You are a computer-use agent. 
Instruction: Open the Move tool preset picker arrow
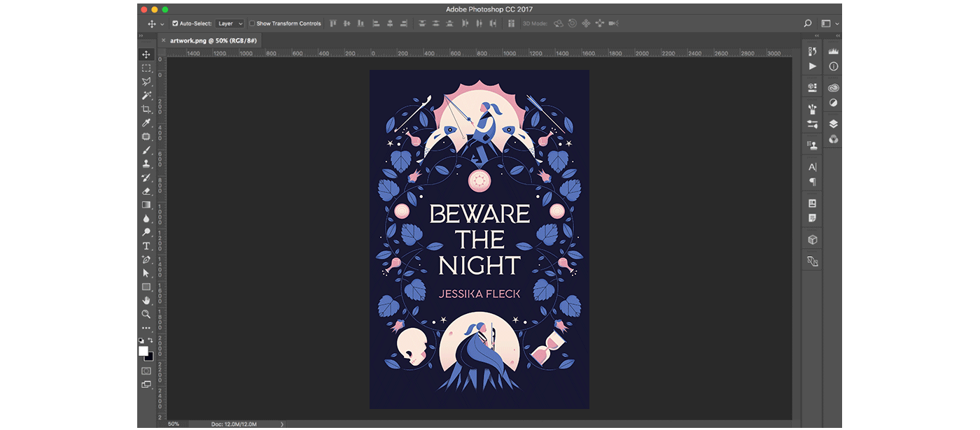pos(162,24)
